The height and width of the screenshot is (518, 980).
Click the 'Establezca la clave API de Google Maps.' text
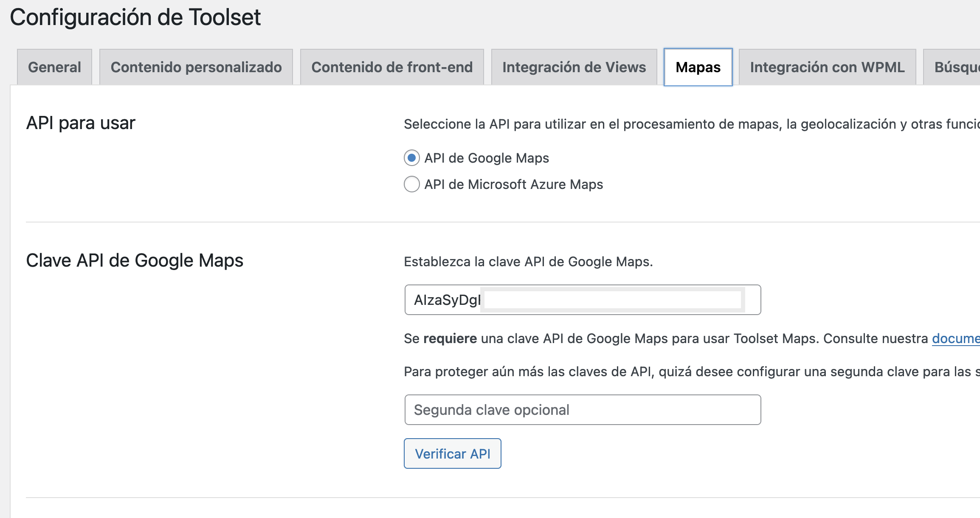(528, 262)
